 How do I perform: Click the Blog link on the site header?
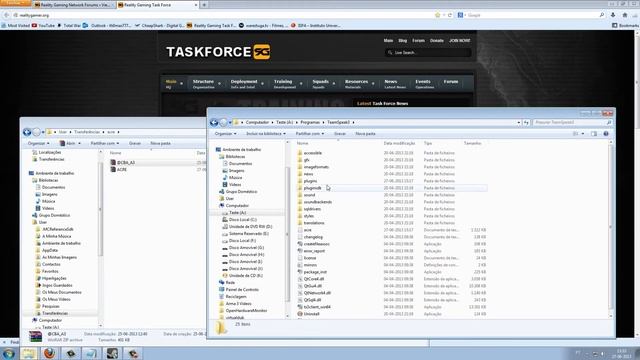[402, 41]
